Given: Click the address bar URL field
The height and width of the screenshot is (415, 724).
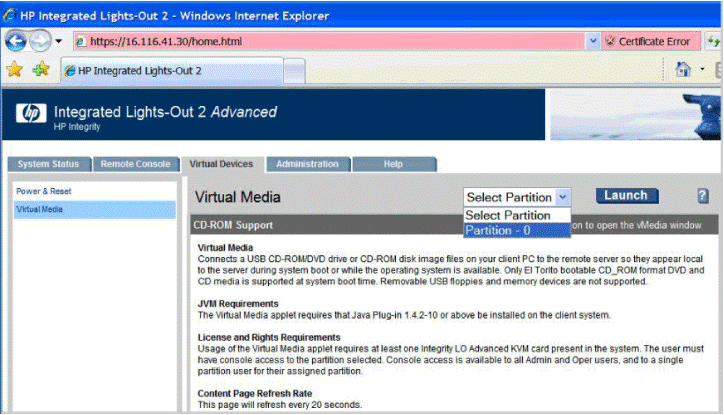Looking at the screenshot, I should 330,41.
